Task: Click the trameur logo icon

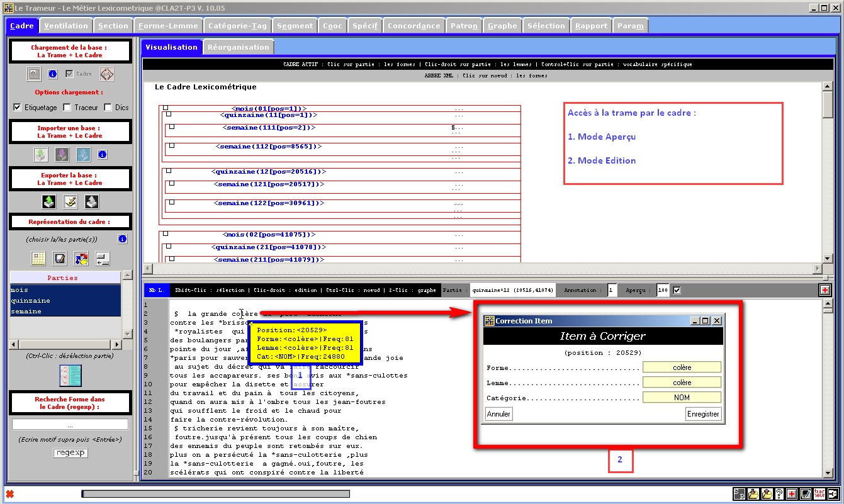Action: 819,494
